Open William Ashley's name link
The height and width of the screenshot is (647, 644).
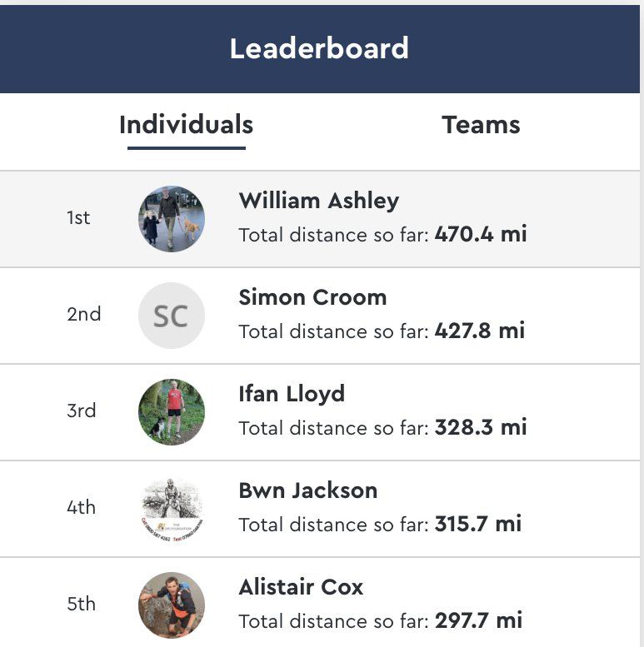[x=318, y=201]
